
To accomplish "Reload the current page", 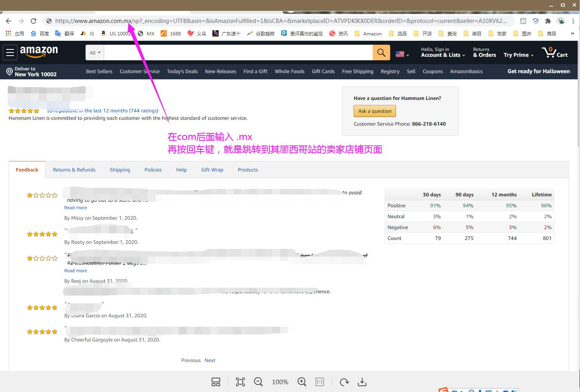I will 33,21.
